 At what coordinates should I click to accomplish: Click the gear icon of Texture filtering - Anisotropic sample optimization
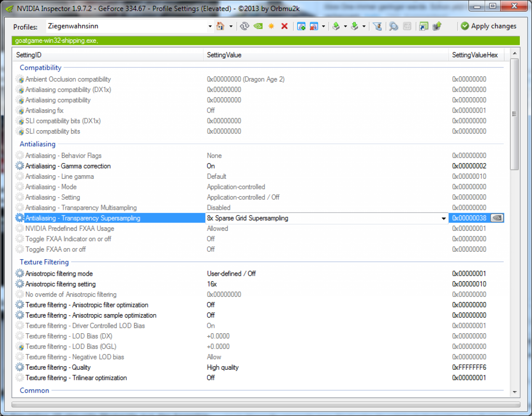click(x=20, y=315)
